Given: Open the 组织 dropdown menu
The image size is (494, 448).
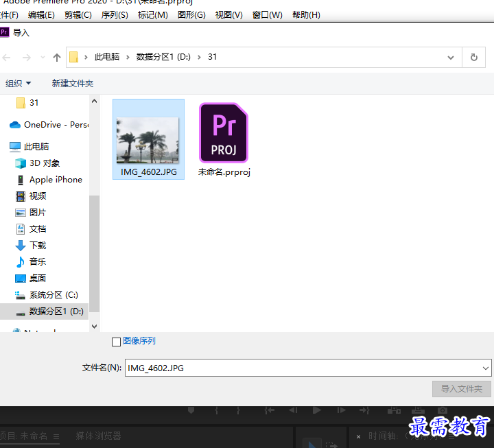Looking at the screenshot, I should pos(19,84).
